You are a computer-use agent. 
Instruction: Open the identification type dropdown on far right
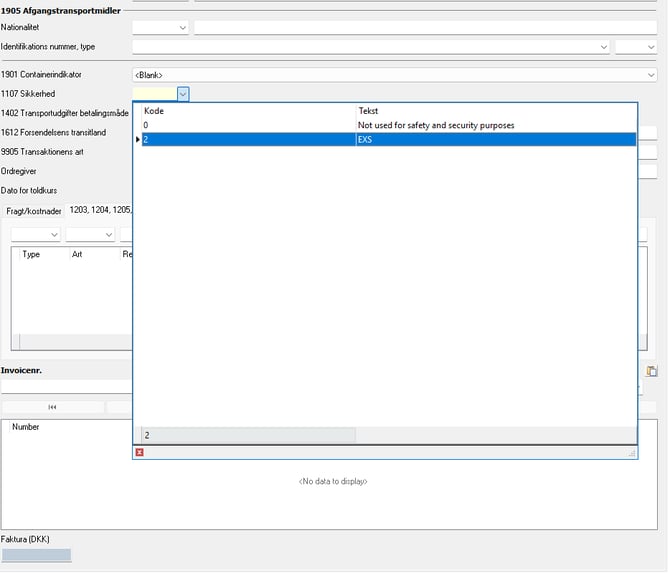tap(648, 47)
